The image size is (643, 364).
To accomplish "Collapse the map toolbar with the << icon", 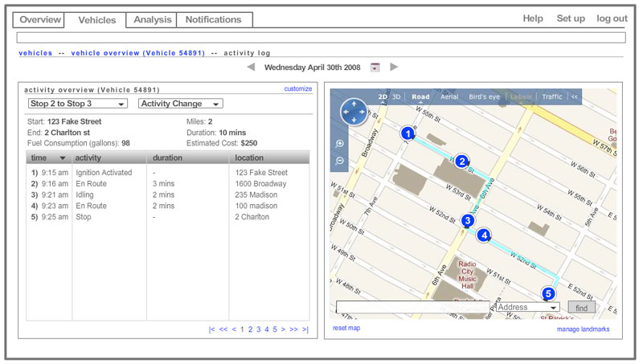I will pos(575,96).
